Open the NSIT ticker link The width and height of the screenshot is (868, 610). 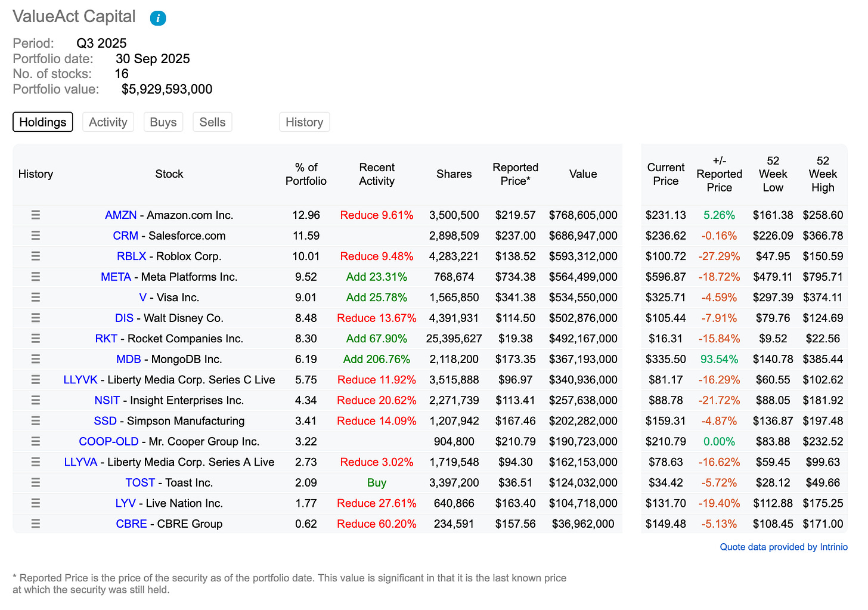[x=107, y=400]
